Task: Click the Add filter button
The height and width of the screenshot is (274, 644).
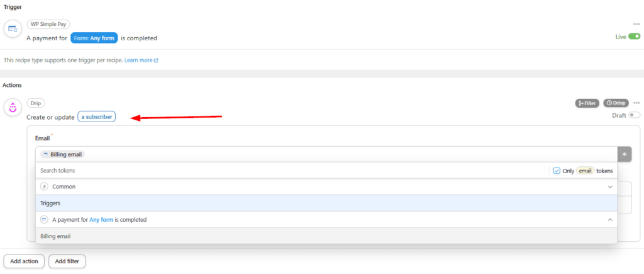Action: [x=67, y=261]
